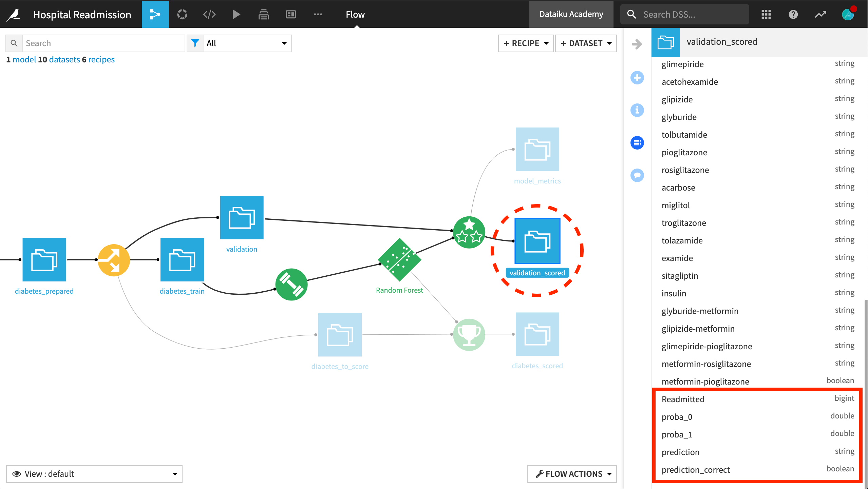Viewport: 868px width, 489px height.
Task: Open the Jobs play icon
Action: tap(236, 14)
